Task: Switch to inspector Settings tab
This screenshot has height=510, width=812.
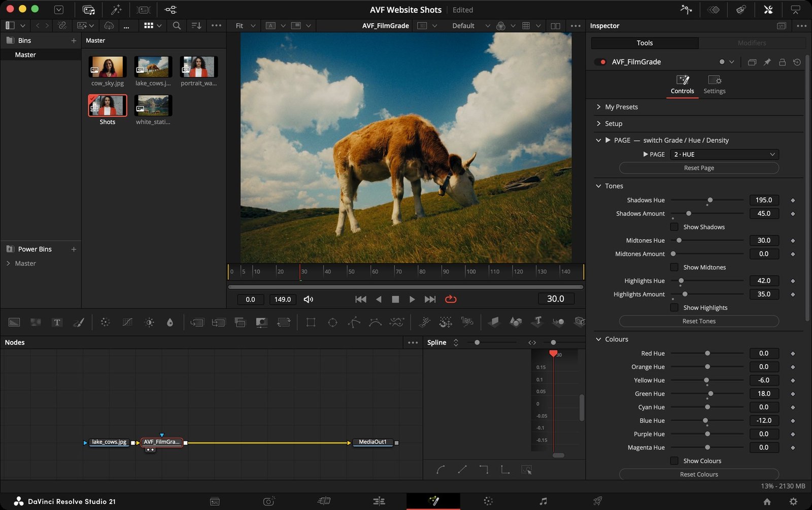Action: [x=714, y=85]
